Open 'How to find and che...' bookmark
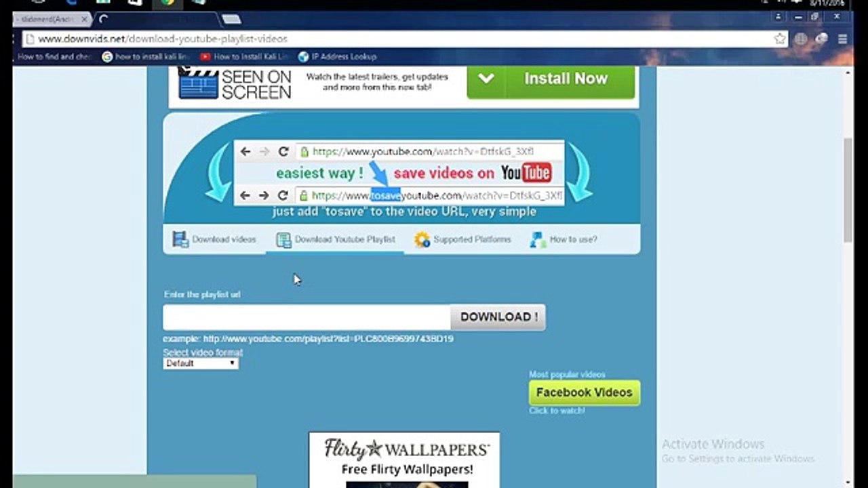 (x=54, y=57)
